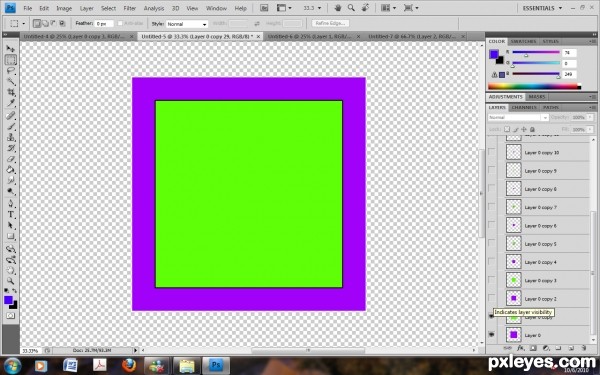Image resolution: width=600 pixels, height=375 pixels.
Task: Pick the Eyedropper tool
Action: point(11,103)
